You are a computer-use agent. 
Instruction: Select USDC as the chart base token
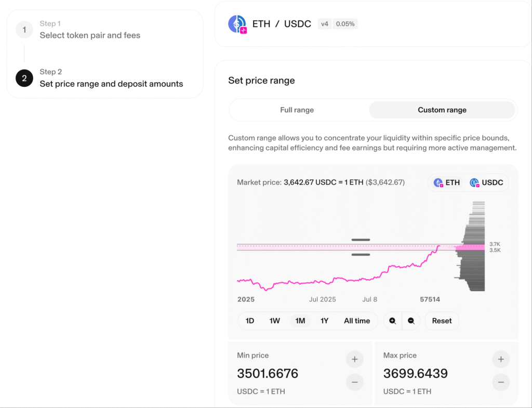[x=486, y=182]
